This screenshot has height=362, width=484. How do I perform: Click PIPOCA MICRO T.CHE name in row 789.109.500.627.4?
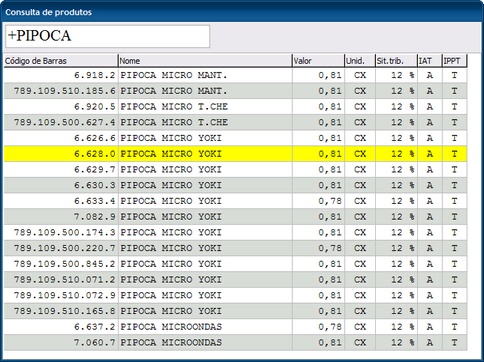pos(174,122)
